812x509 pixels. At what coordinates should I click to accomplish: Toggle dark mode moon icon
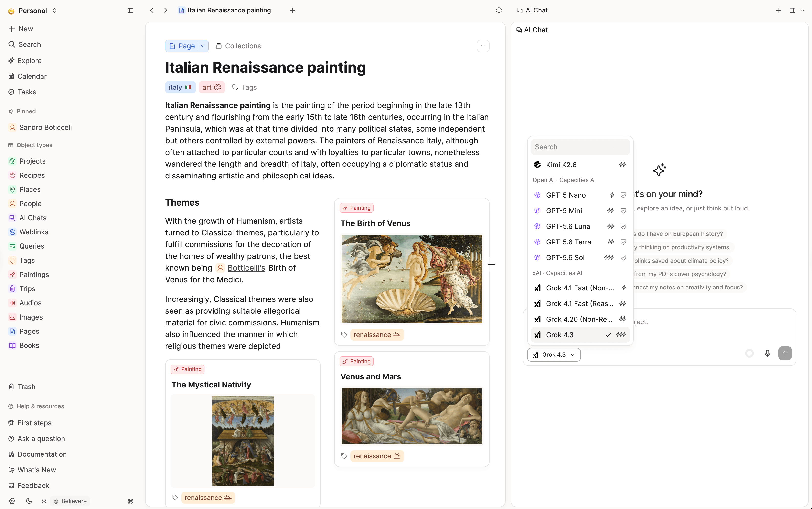click(x=29, y=501)
